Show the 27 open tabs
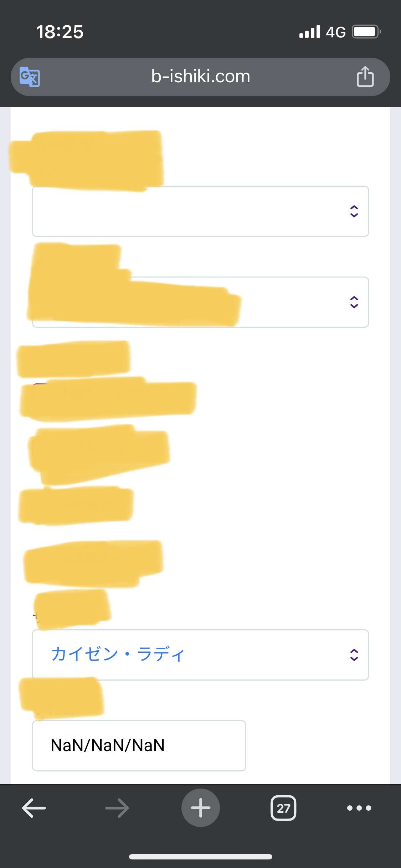Image resolution: width=401 pixels, height=868 pixels. [x=283, y=808]
